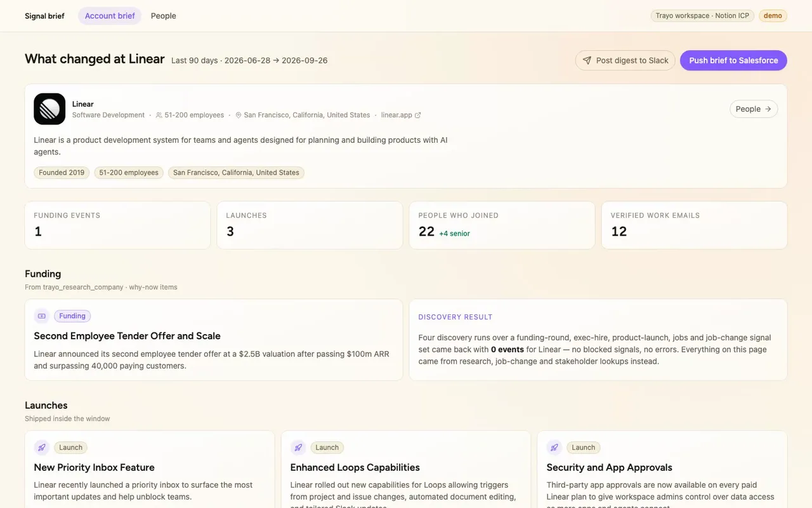Click the Enhanced Loops Capabilities title
Image resolution: width=812 pixels, height=508 pixels.
(355, 467)
